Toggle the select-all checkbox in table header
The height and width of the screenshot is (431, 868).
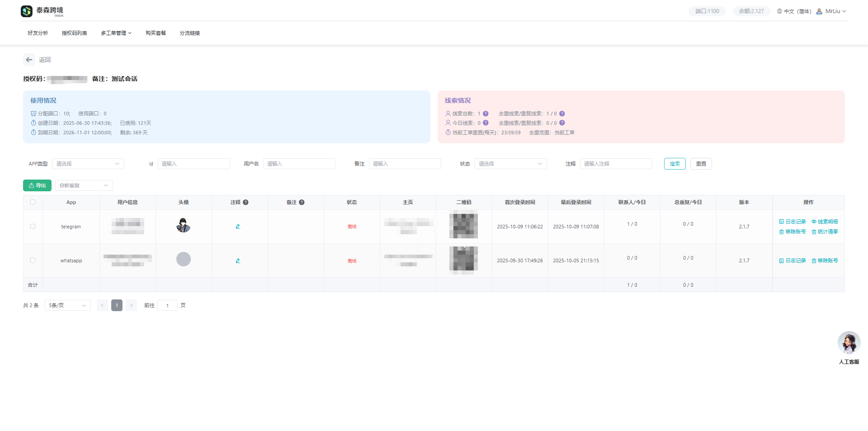(33, 202)
